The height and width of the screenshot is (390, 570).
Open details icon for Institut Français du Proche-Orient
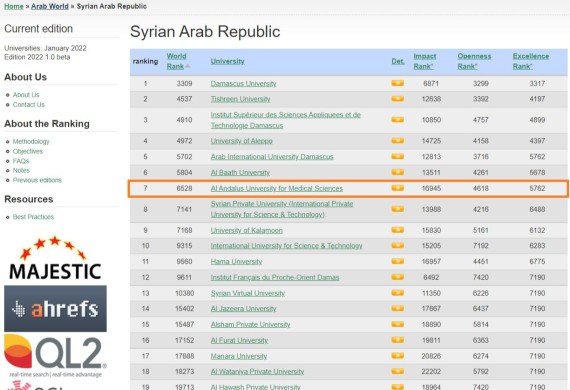pyautogui.click(x=397, y=277)
